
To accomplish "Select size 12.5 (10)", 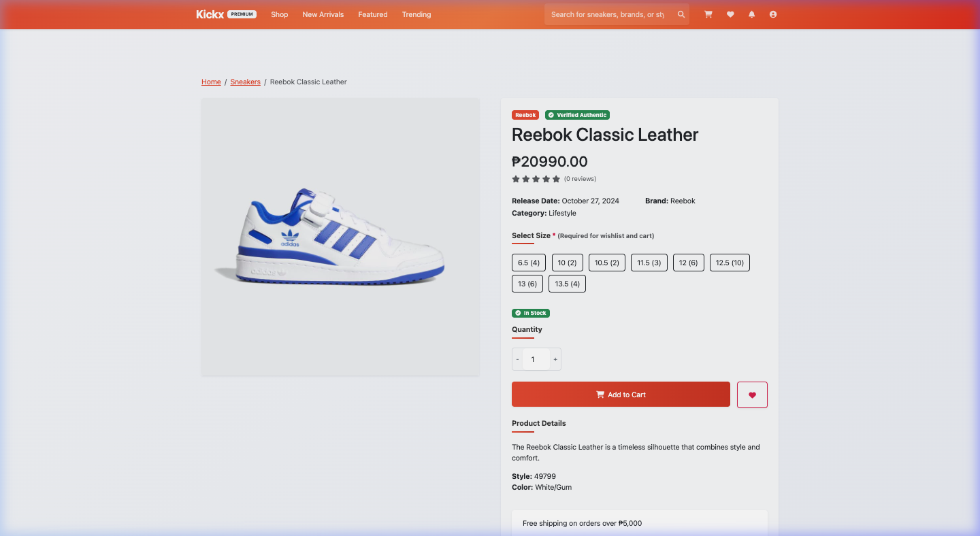I will point(730,263).
